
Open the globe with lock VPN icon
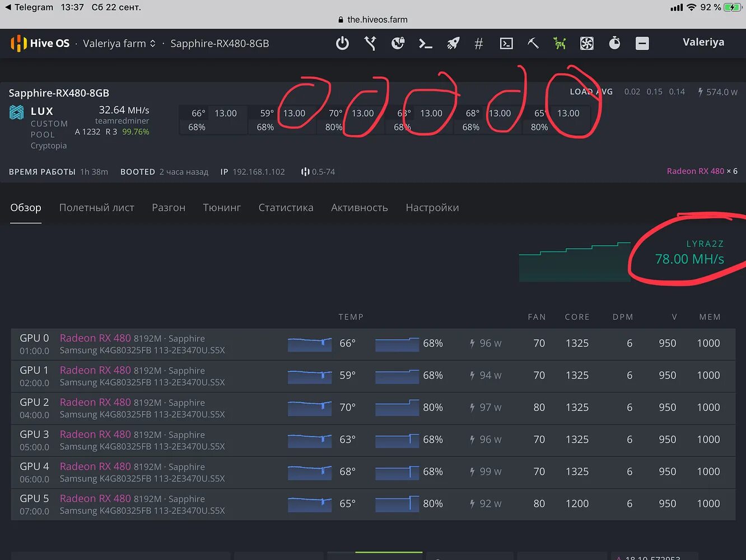point(398,43)
